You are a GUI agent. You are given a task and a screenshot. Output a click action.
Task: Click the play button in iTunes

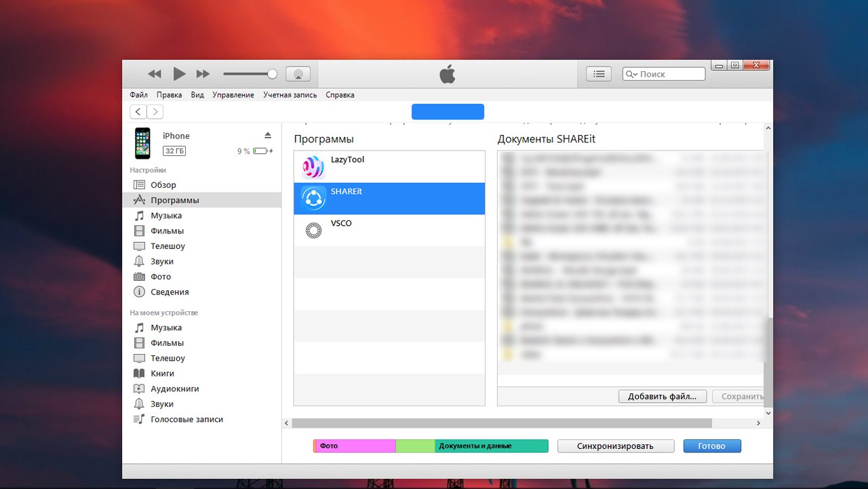179,74
